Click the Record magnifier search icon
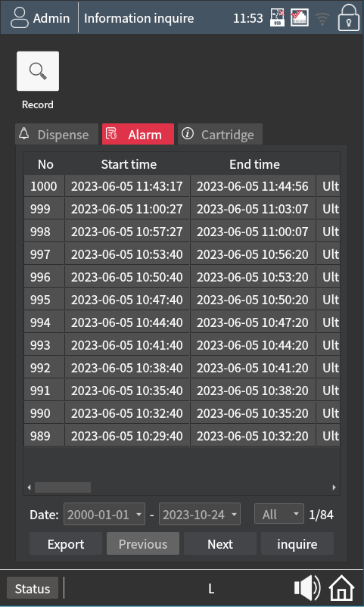The image size is (364, 607). pos(38,71)
